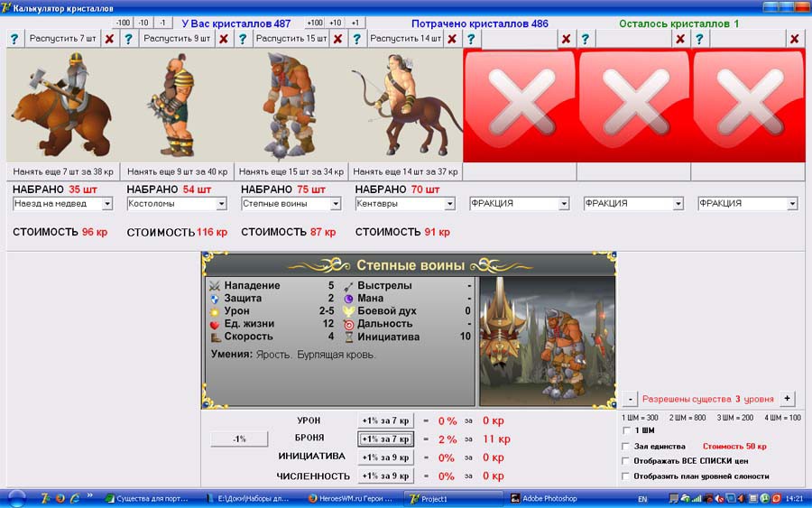
Task: Switch to 'HeroesWM.ru Герои' taskbar item
Action: coord(352,499)
